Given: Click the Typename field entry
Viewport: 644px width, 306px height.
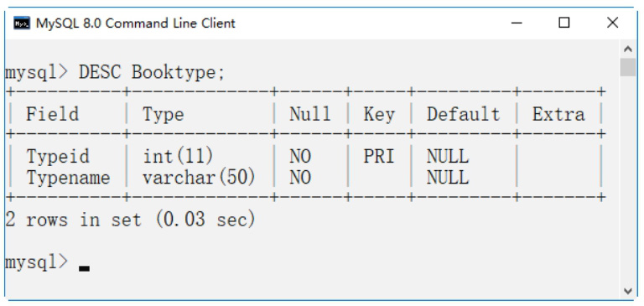Looking at the screenshot, I should click(68, 178).
